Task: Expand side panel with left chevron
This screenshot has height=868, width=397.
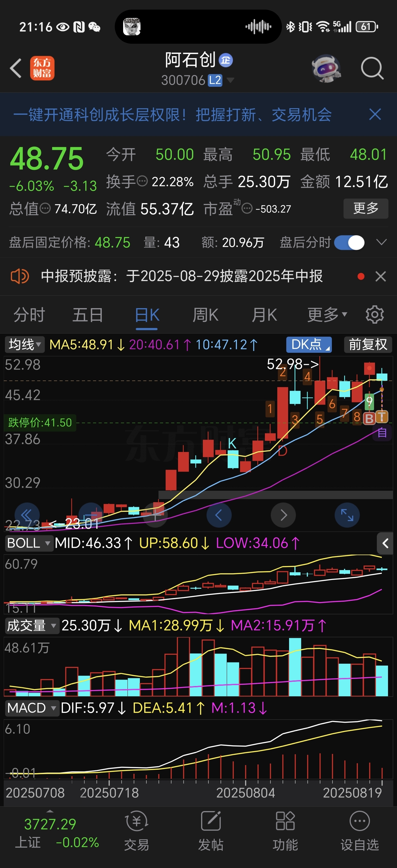Action: pyautogui.click(x=385, y=543)
